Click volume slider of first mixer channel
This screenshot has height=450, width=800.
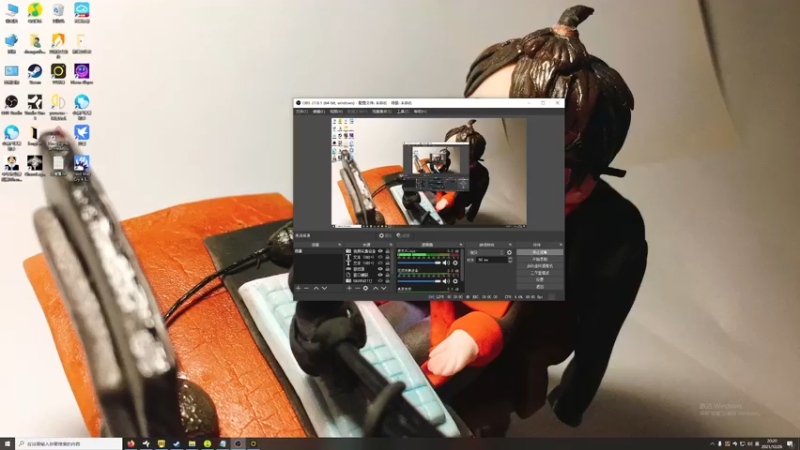click(x=419, y=263)
